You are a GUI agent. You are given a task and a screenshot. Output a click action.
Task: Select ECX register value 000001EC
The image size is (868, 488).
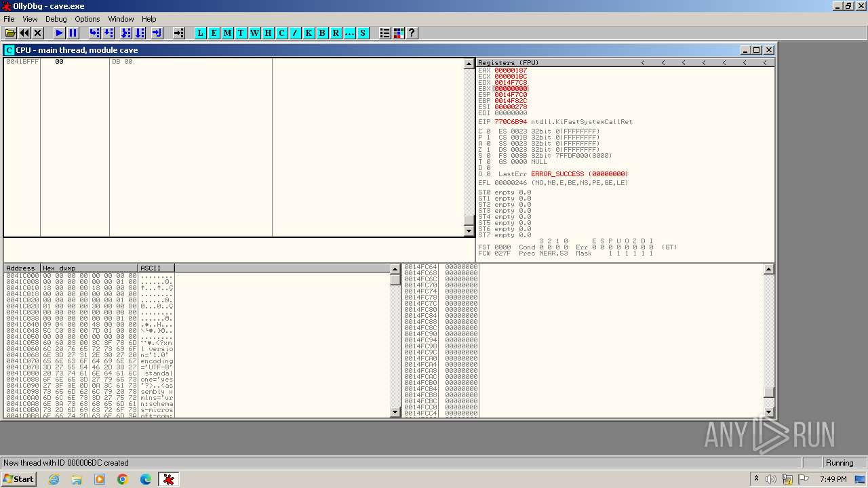pyautogui.click(x=511, y=77)
